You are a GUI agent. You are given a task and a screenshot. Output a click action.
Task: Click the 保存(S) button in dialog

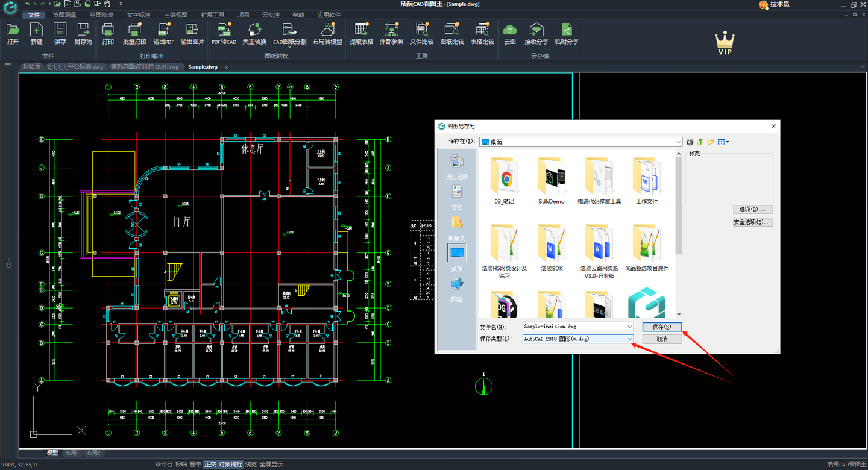point(661,327)
